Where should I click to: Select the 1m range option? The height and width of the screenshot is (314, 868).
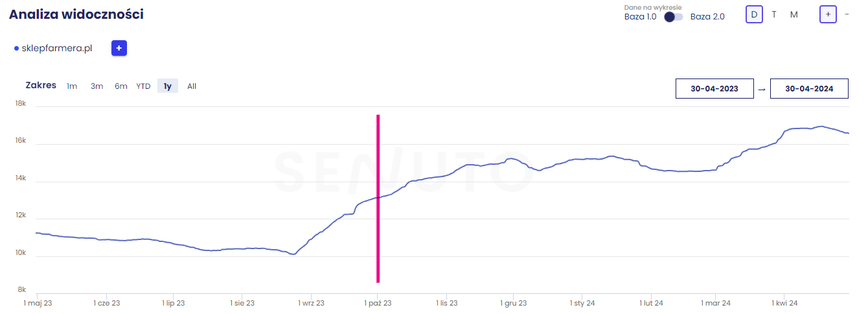tap(72, 86)
